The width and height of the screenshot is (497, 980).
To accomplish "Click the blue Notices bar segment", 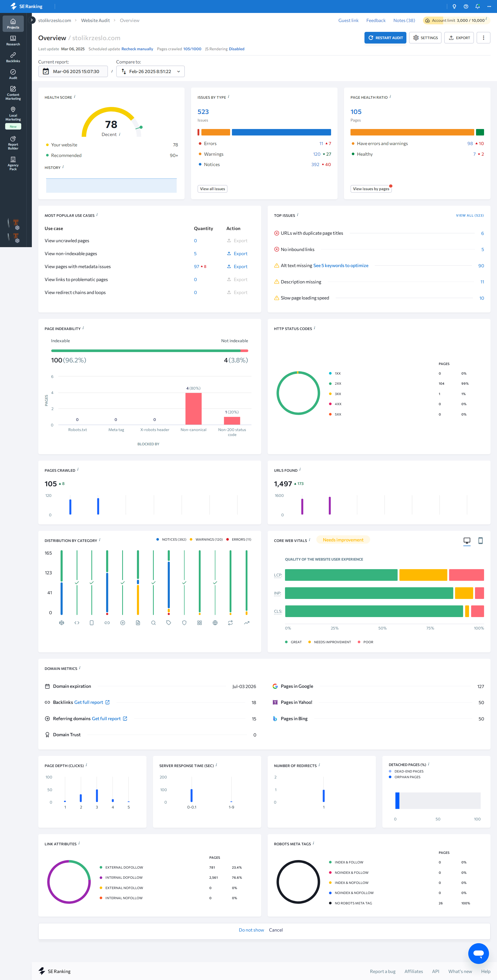I will (281, 132).
